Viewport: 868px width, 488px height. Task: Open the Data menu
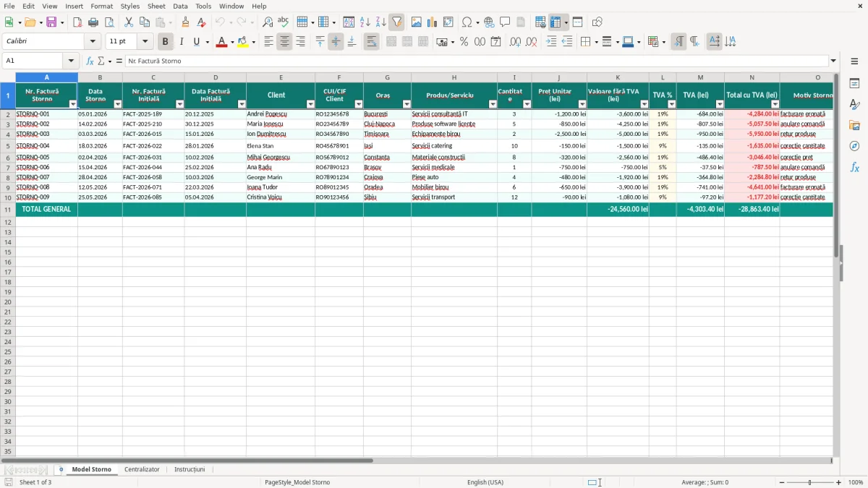click(180, 6)
